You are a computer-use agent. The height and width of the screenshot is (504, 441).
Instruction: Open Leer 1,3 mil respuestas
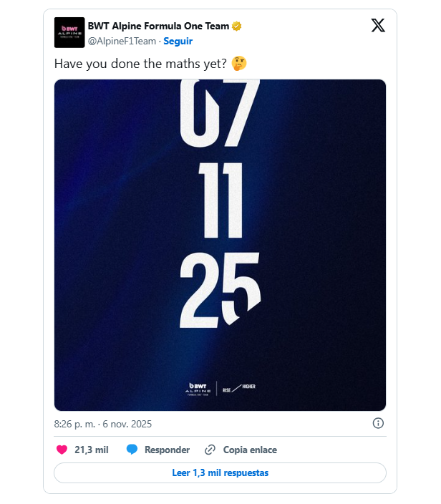tap(220, 472)
